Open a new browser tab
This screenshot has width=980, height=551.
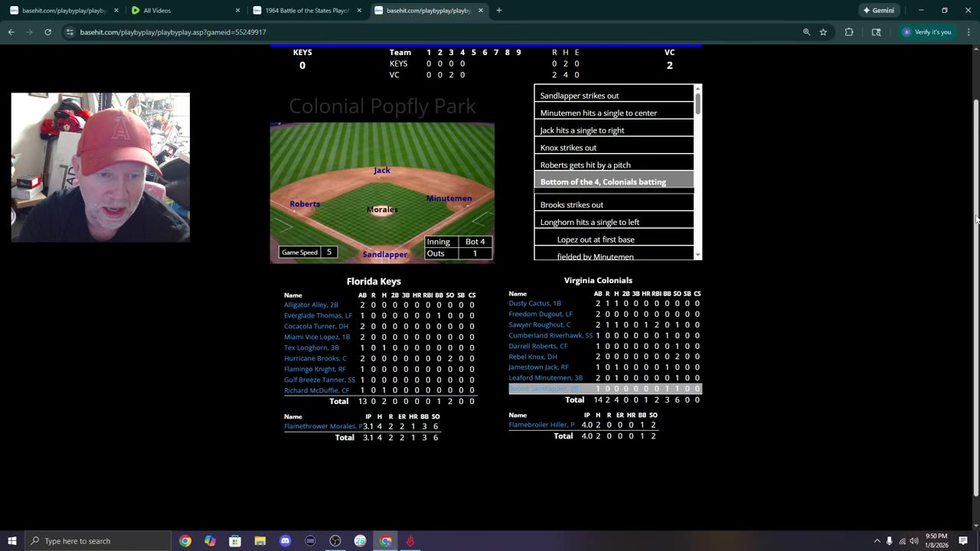(x=499, y=11)
